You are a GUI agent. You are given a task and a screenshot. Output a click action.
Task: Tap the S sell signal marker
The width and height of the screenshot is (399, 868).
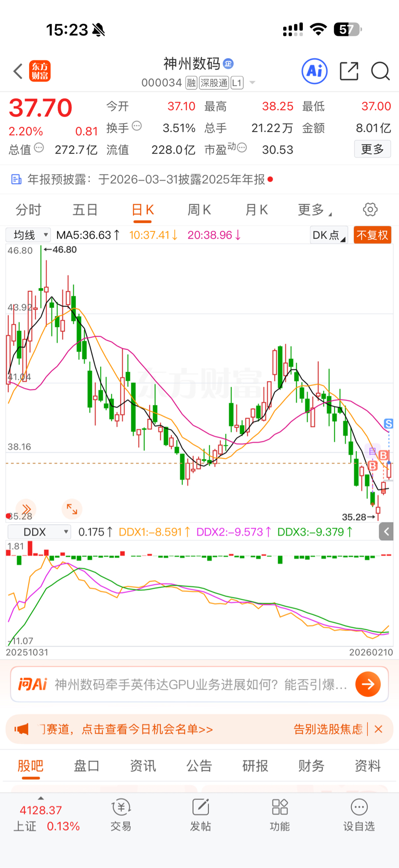pos(388,423)
